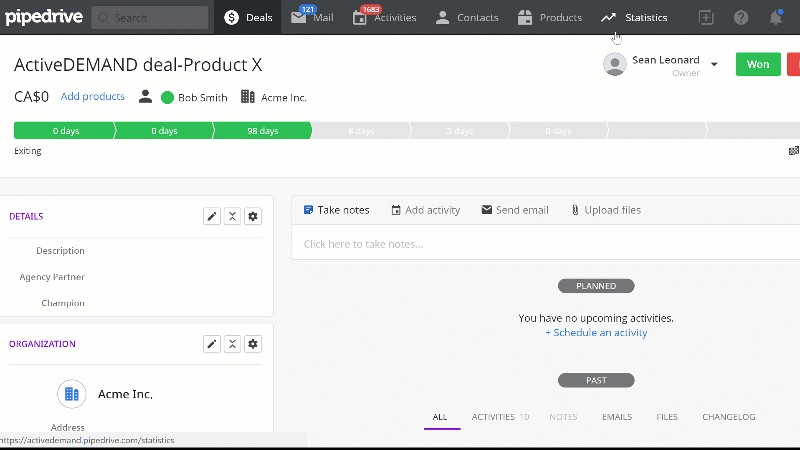Open Acme Inc. in the Organization panel
Viewport: 800px width, 450px height.
(126, 394)
